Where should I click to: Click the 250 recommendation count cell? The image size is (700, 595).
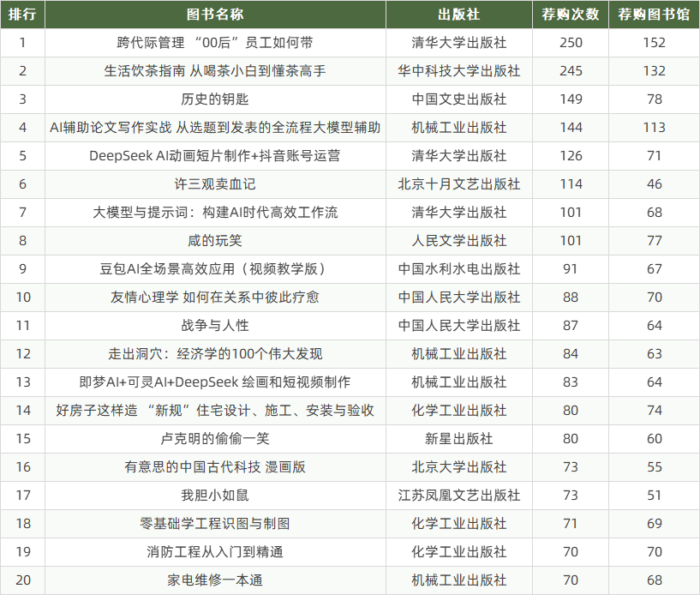coord(570,43)
